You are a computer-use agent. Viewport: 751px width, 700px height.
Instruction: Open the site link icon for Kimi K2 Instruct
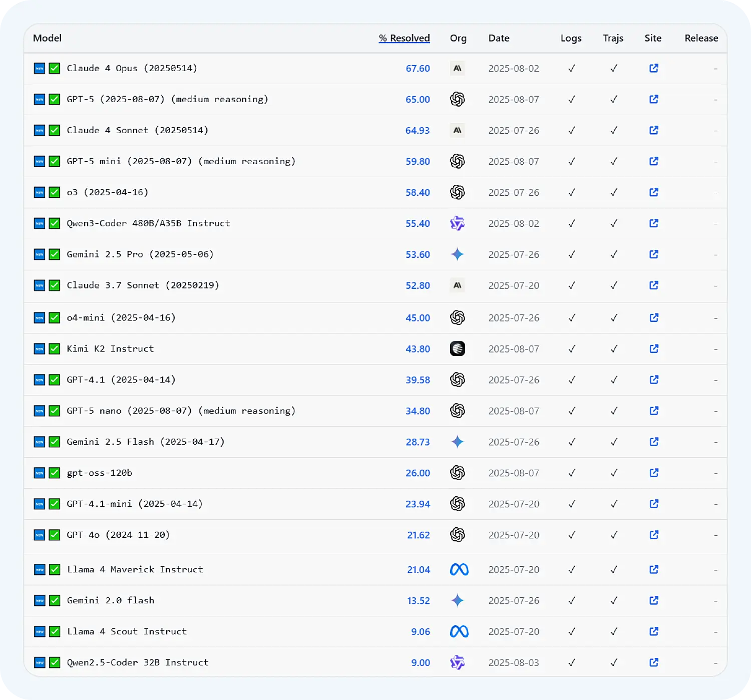[653, 348]
